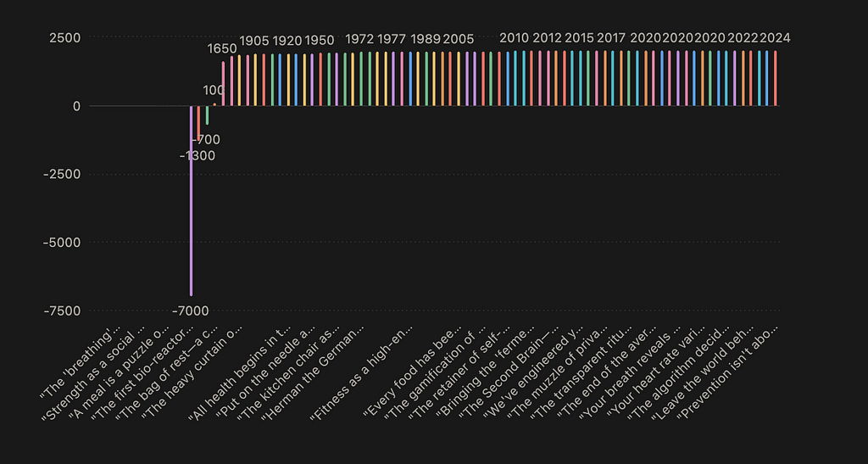868x464 pixels.
Task: Select the last red bar labeled 2024
Action: pyautogui.click(x=775, y=78)
